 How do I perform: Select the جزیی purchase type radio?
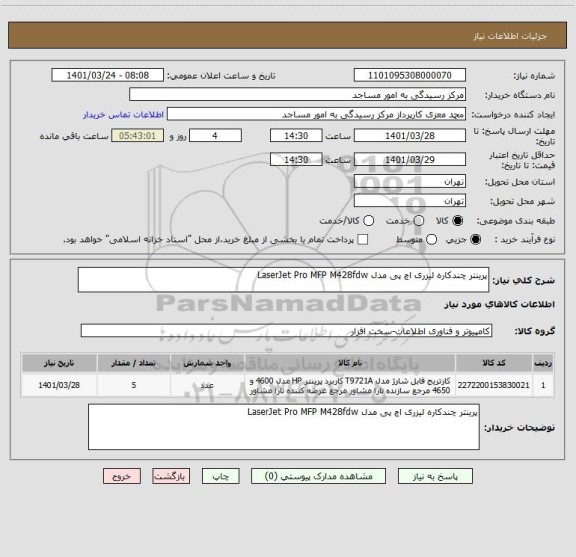pos(475,240)
